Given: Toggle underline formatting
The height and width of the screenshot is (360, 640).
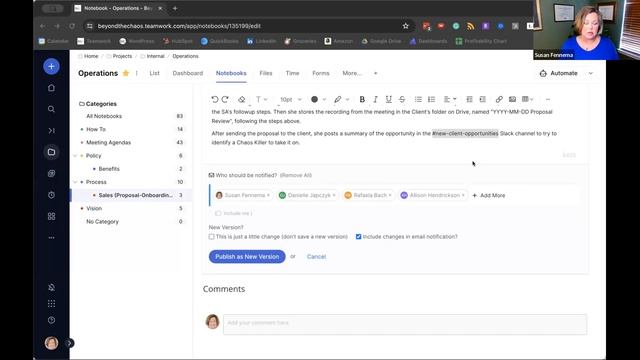Looking at the screenshot, I should click(389, 99).
